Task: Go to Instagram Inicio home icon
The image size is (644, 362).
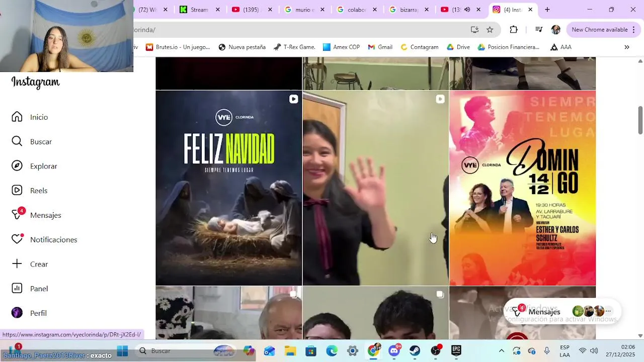Action: pos(17,117)
